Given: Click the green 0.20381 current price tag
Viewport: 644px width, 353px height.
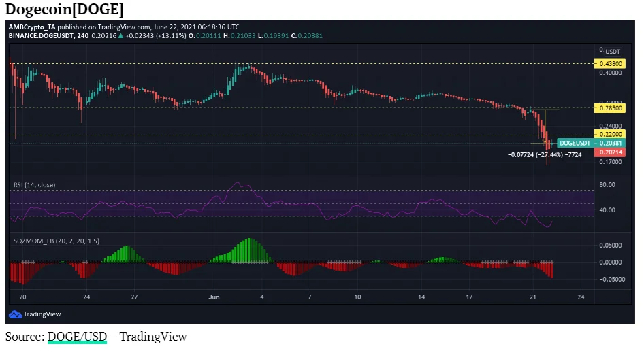Looking at the screenshot, I should coord(610,144).
